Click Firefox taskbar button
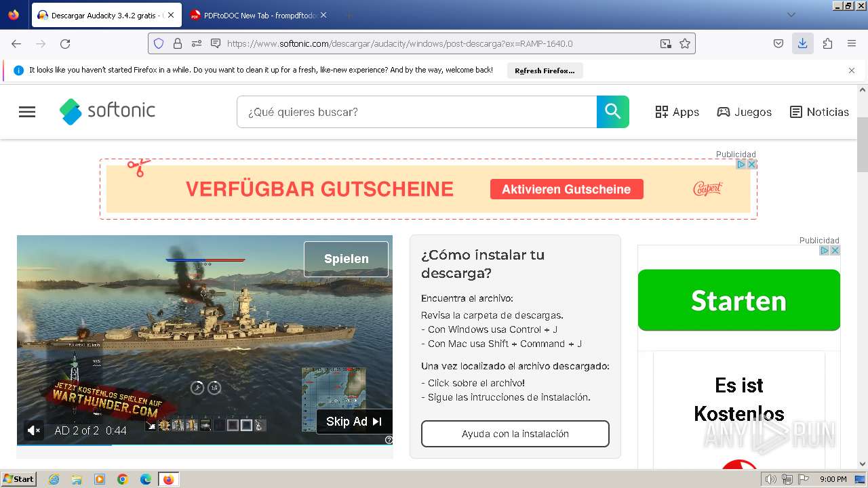 pyautogui.click(x=168, y=479)
